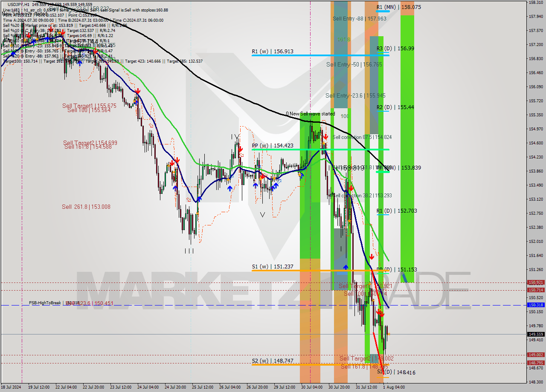Select the S1 (D) | 148.416 label
The width and height of the screenshot is (546, 392).
pos(396,372)
